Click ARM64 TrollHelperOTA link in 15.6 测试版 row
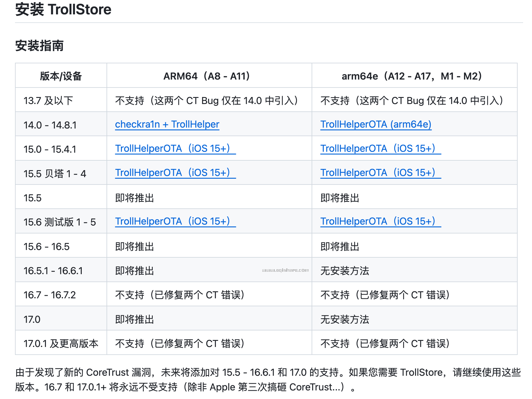 pyautogui.click(x=175, y=221)
